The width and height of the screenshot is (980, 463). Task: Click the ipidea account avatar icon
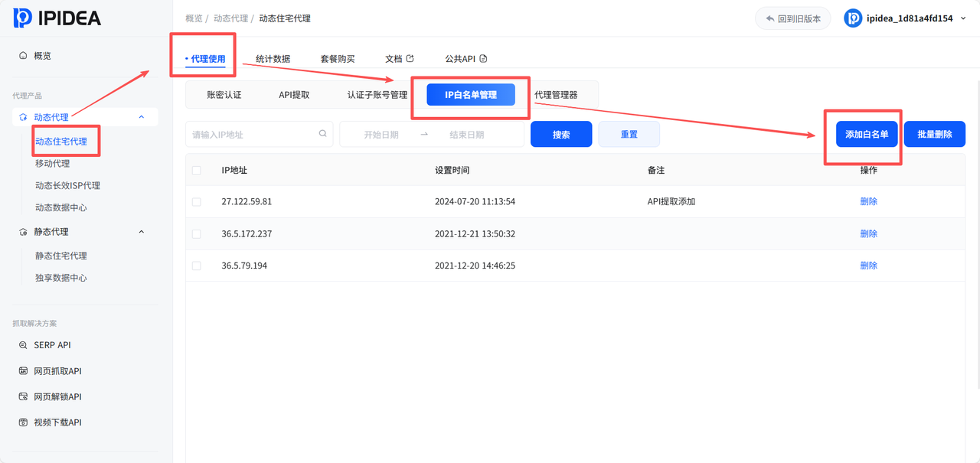(x=852, y=17)
